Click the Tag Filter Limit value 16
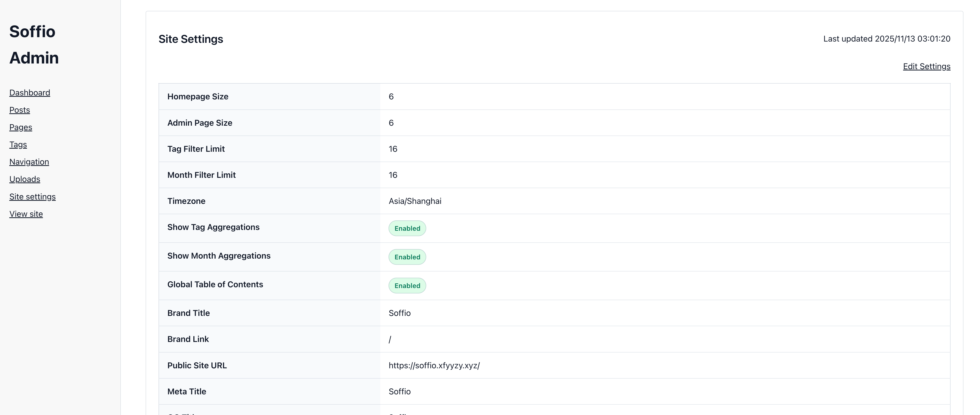980x415 pixels. pyautogui.click(x=393, y=149)
